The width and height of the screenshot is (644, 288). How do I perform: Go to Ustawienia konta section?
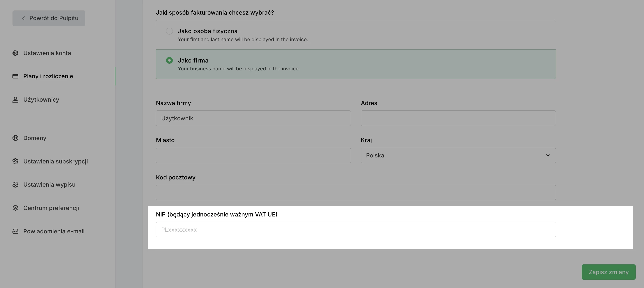[x=47, y=53]
